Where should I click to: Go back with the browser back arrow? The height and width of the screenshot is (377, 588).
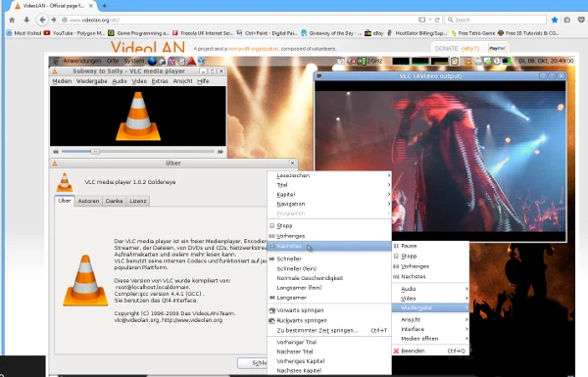[42, 20]
